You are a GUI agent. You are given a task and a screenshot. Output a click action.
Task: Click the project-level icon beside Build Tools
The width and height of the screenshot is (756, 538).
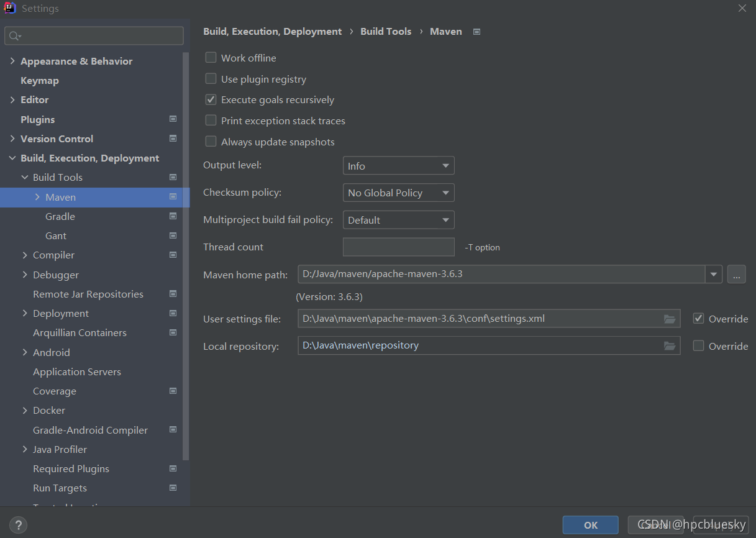click(x=173, y=177)
